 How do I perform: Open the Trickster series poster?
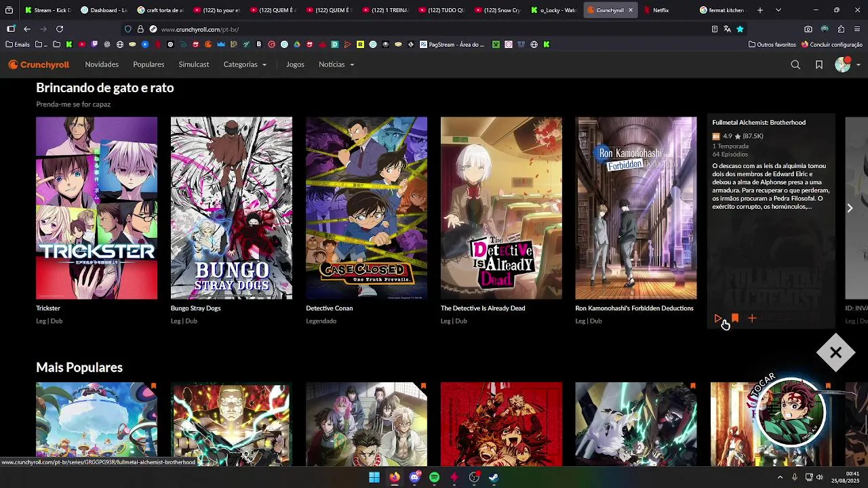[96, 208]
